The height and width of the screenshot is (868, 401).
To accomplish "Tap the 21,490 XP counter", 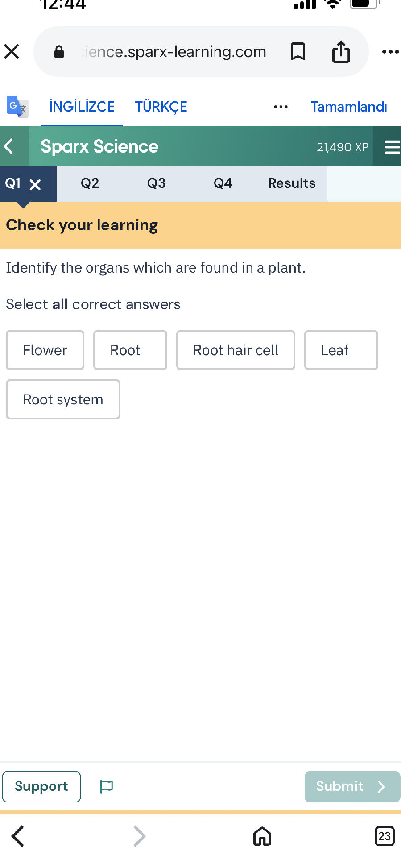I will (342, 146).
